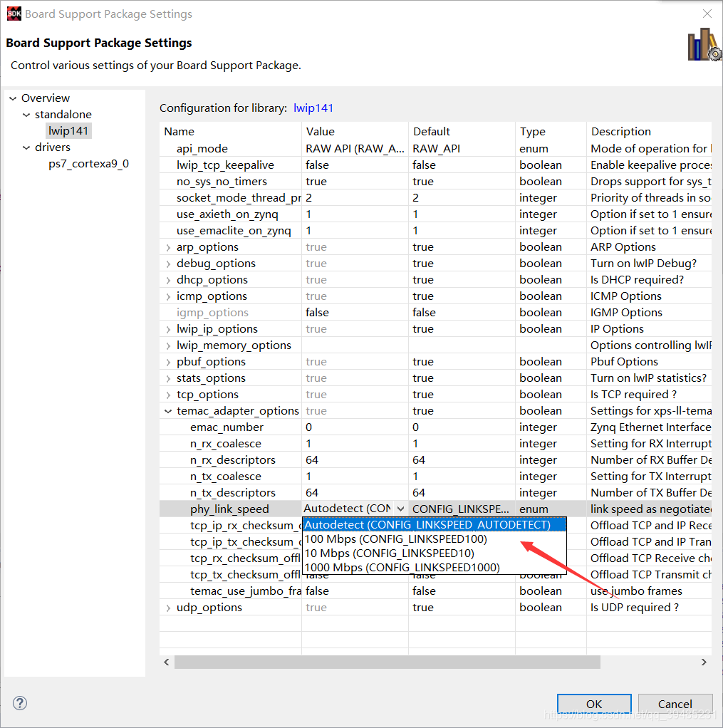The width and height of the screenshot is (723, 728).
Task: Expand the stats_options row
Action: 168,379
